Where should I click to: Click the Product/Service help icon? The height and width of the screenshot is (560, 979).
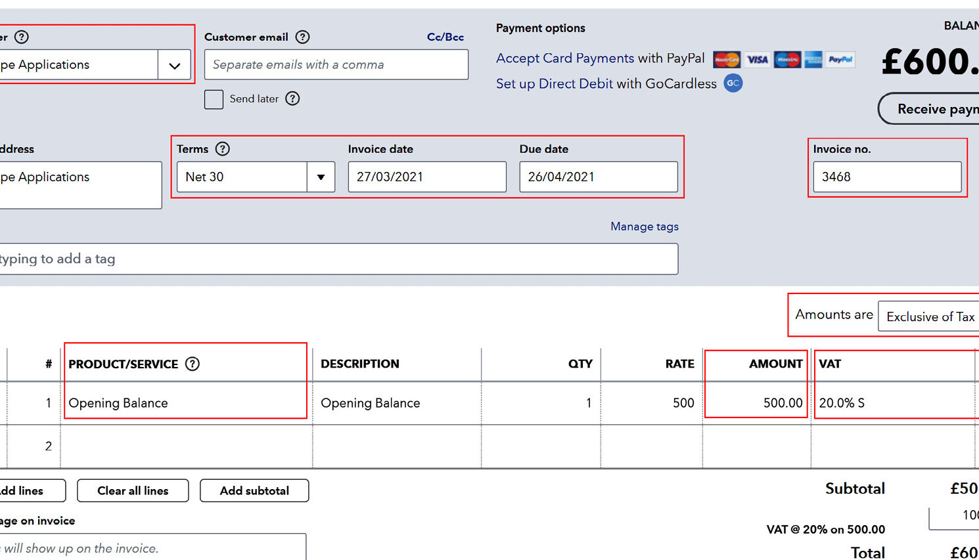192,364
